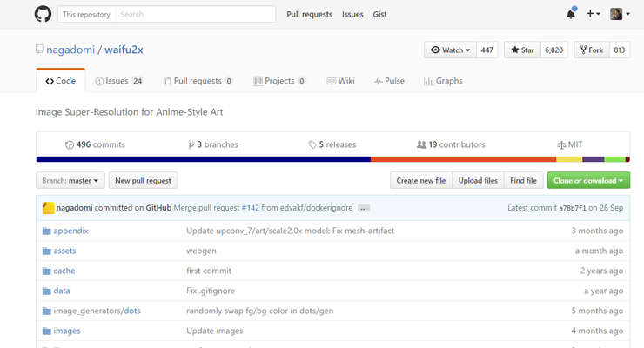Open the plus create-new menu

pyautogui.click(x=593, y=14)
